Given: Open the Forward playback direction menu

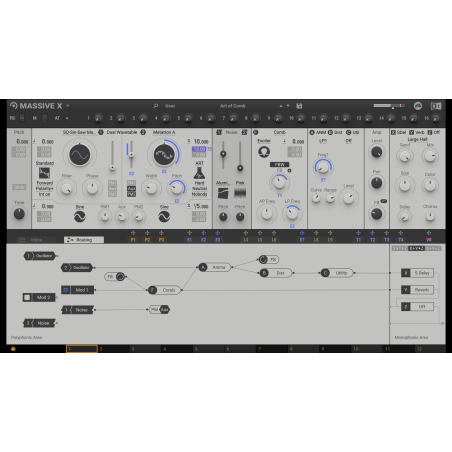Looking at the screenshot, I should point(45,183).
